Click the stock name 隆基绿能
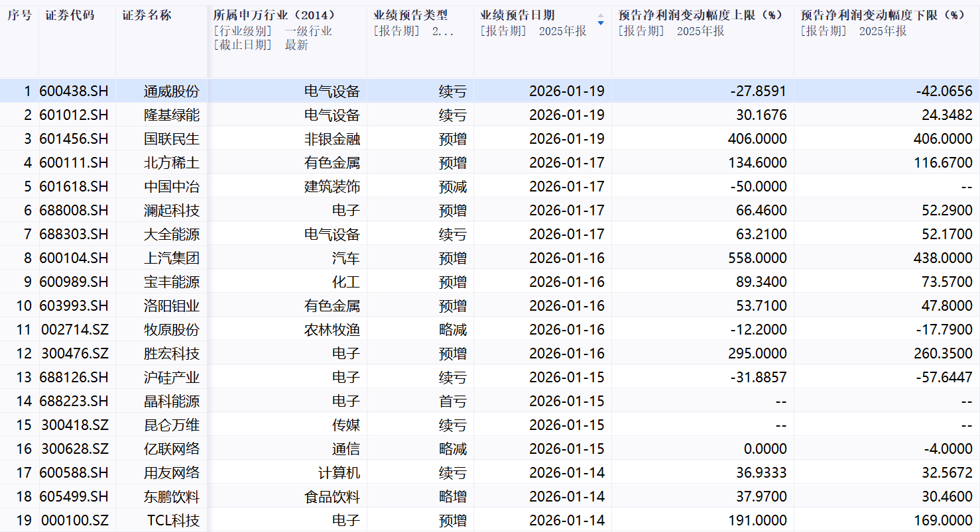This screenshot has width=980, height=532. pyautogui.click(x=172, y=115)
